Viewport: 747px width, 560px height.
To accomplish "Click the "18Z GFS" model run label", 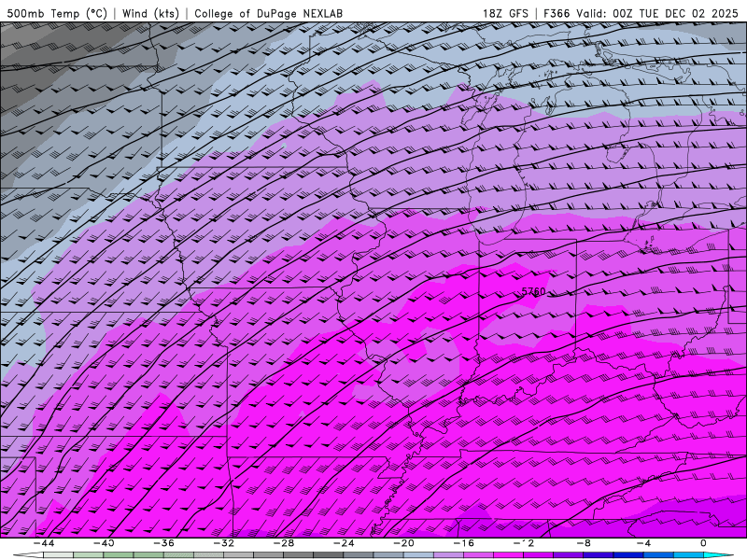I will pyautogui.click(x=505, y=13).
